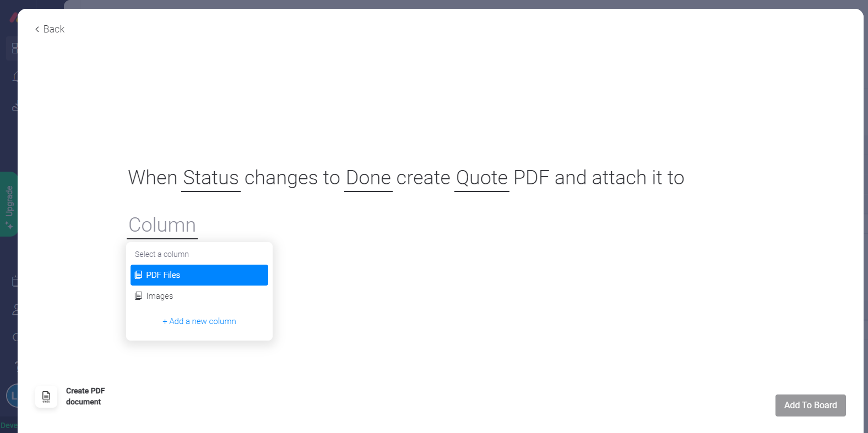
Task: Click the Add a new column link
Action: [199, 321]
